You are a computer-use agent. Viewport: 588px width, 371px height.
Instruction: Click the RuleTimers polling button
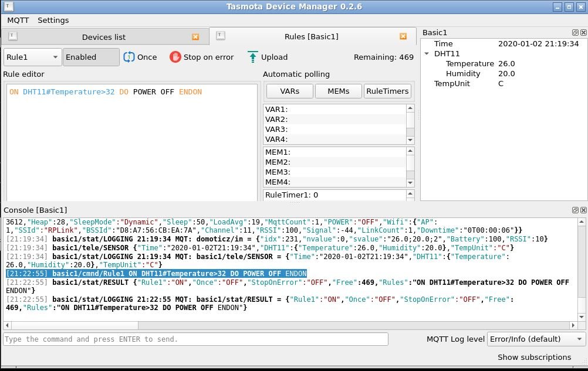[x=387, y=91]
